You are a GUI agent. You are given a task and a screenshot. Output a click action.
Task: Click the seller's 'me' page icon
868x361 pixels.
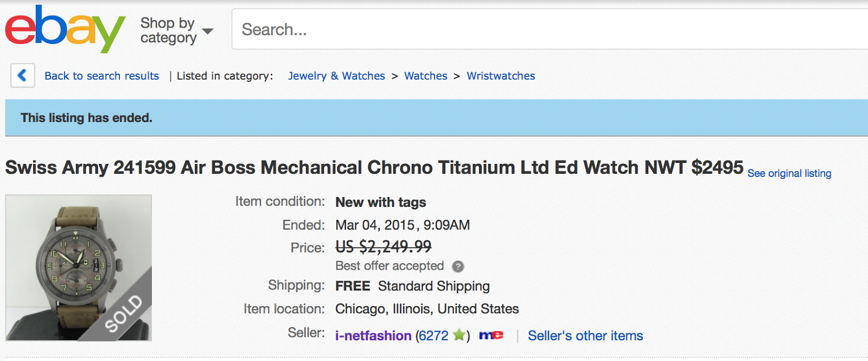pyautogui.click(x=491, y=335)
